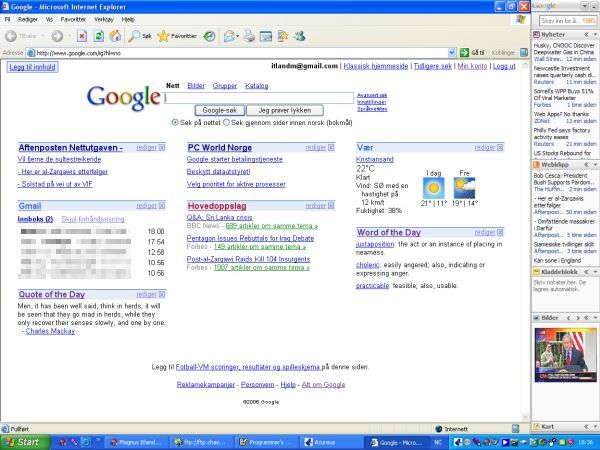Open the Bilder panel dropdown menu
This screenshot has height=450, width=600.
595,318
